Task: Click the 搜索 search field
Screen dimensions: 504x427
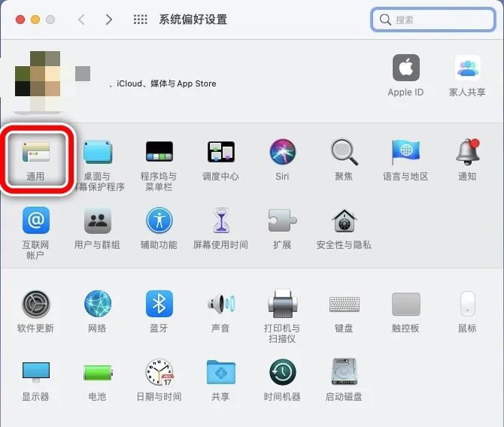Action: coord(433,20)
